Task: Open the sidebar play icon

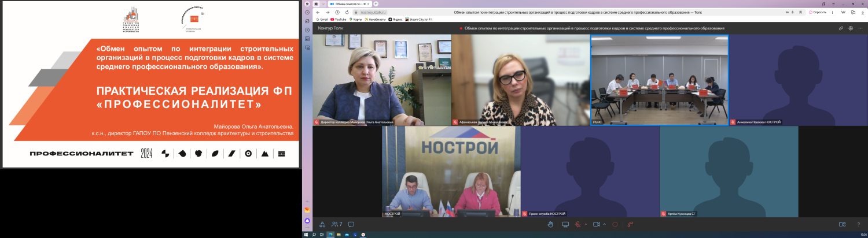Action: coord(307,29)
